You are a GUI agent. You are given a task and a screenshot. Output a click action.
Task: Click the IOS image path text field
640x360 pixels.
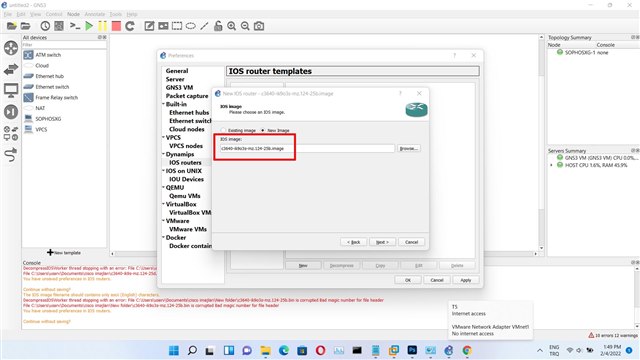307,149
